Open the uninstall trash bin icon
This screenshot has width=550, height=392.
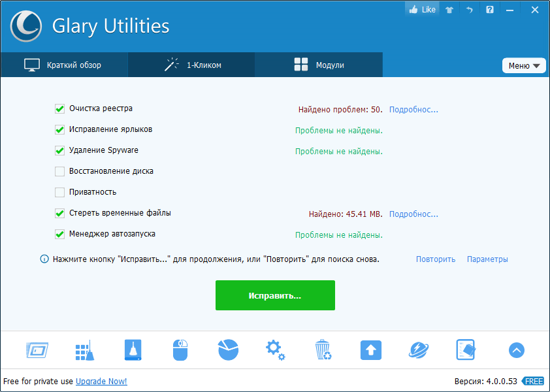tap(323, 350)
